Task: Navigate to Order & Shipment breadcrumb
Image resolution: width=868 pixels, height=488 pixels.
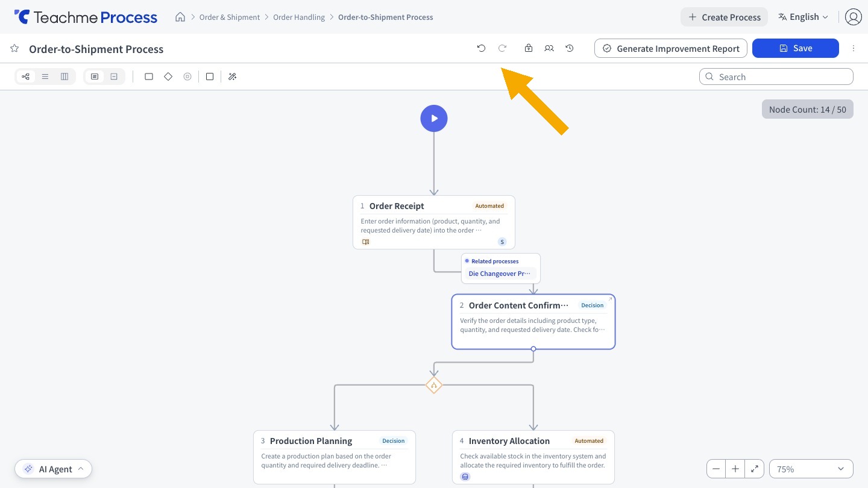Action: pyautogui.click(x=230, y=17)
